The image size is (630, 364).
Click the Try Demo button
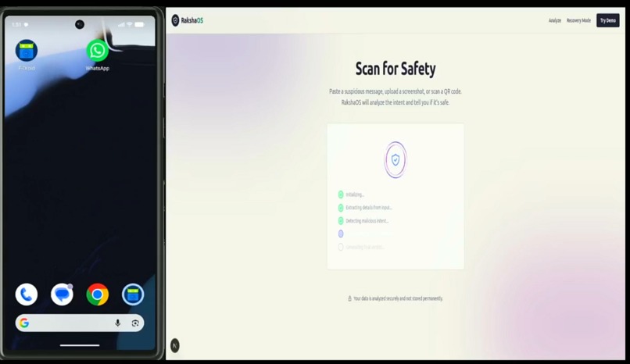608,20
